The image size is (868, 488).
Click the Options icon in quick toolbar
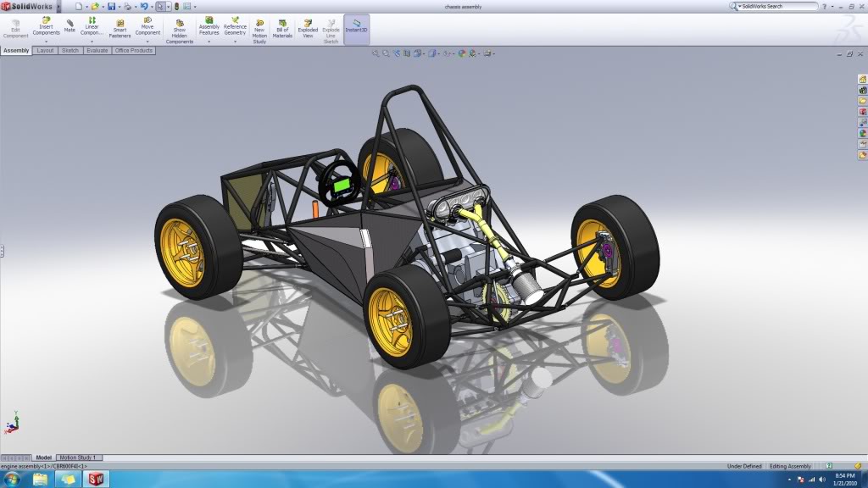click(x=187, y=7)
